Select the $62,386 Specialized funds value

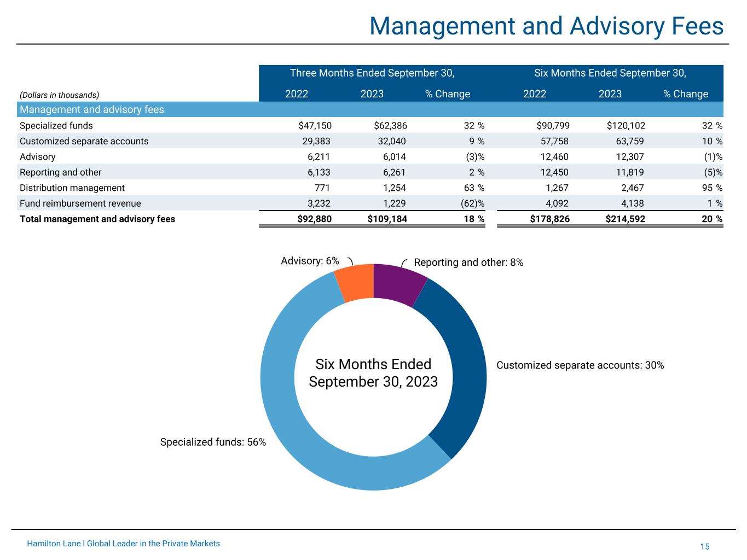390,126
